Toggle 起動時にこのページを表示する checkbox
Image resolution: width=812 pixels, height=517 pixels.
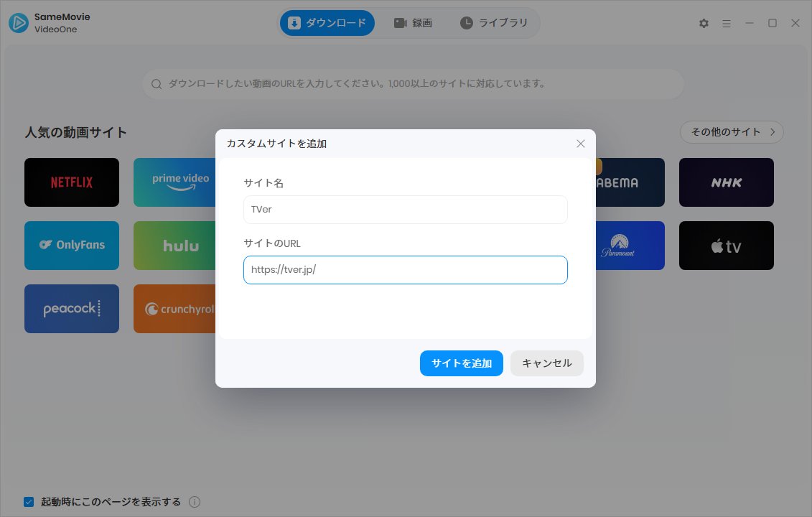tap(29, 501)
